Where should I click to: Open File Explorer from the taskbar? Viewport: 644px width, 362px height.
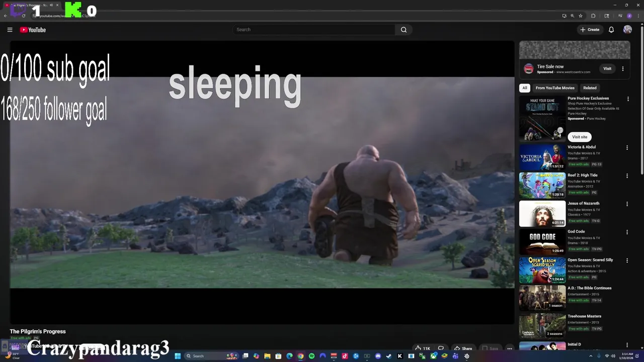click(x=267, y=356)
